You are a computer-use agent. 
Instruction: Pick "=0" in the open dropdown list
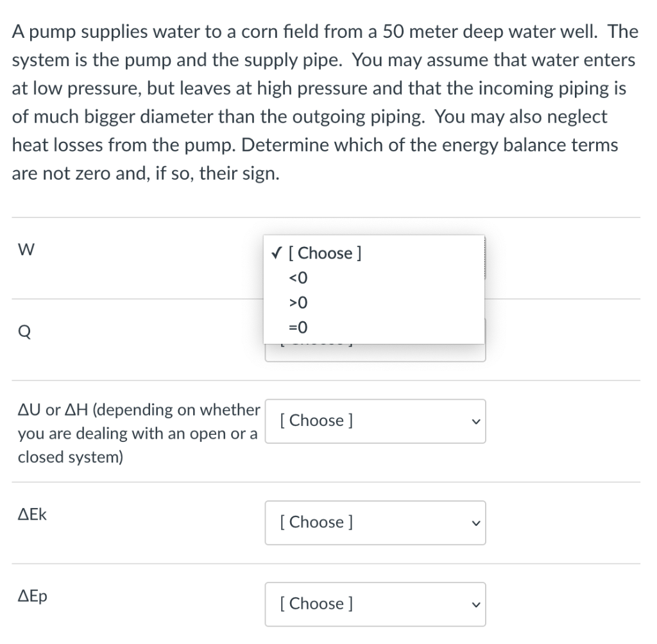click(299, 327)
